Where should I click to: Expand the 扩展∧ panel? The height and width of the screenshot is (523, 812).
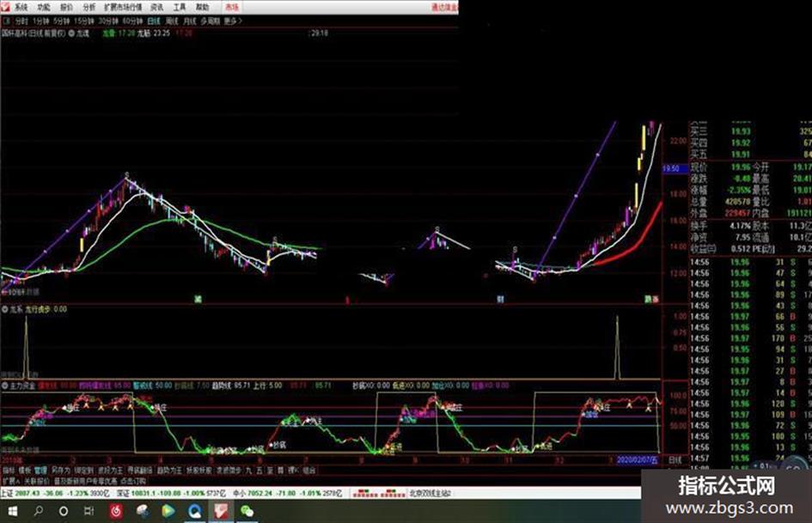(x=10, y=481)
